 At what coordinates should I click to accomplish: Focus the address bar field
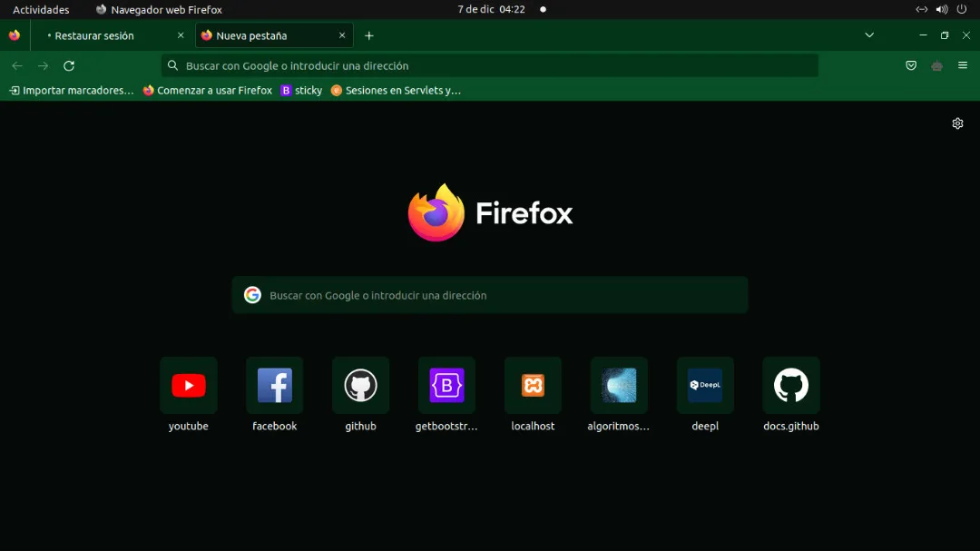pyautogui.click(x=490, y=65)
